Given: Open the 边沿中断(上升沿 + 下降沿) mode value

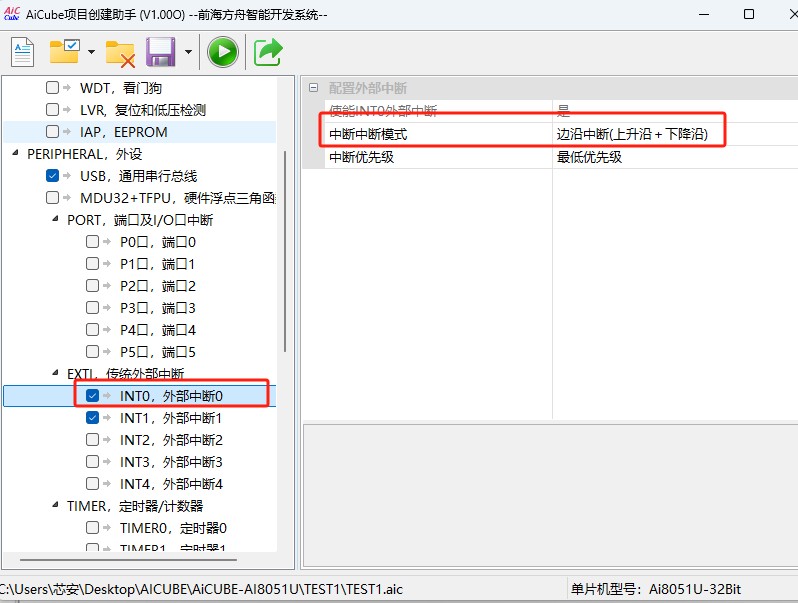Looking at the screenshot, I should tap(632, 134).
